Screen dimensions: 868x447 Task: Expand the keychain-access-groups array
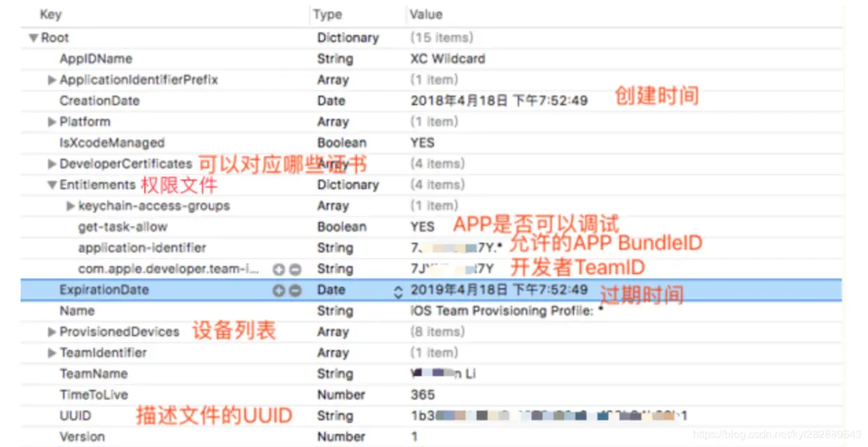point(70,206)
